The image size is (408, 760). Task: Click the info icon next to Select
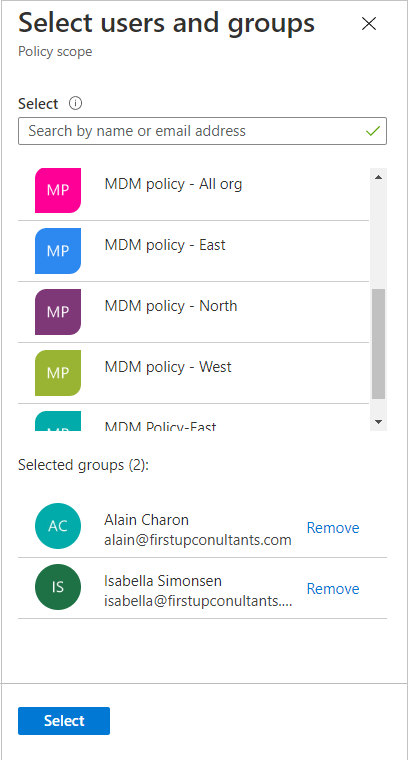[76, 103]
